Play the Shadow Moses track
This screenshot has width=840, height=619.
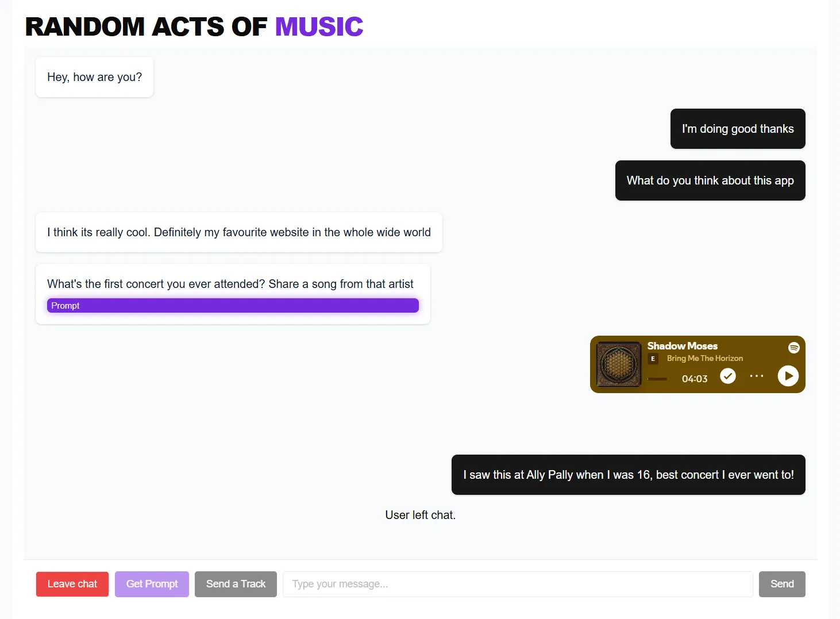(788, 376)
